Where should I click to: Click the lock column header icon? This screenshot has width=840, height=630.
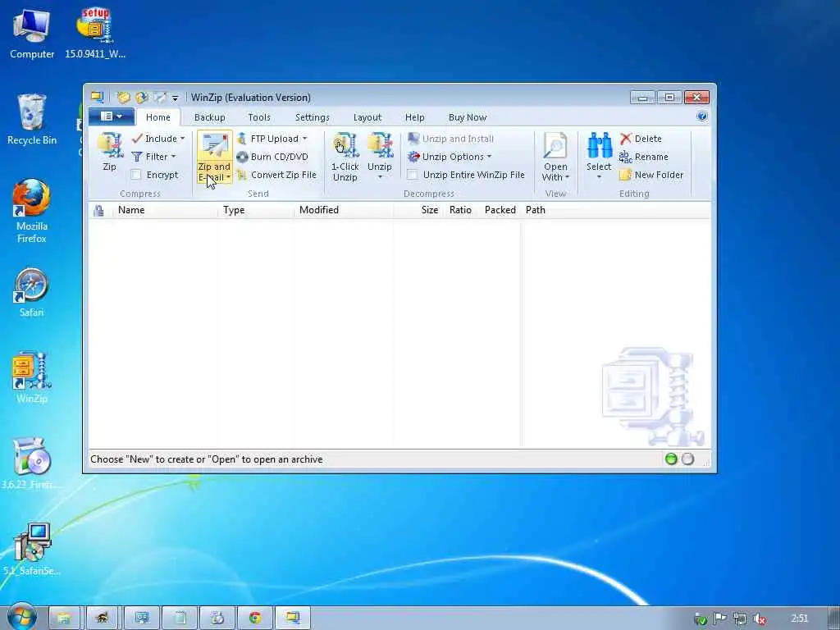pyautogui.click(x=98, y=211)
